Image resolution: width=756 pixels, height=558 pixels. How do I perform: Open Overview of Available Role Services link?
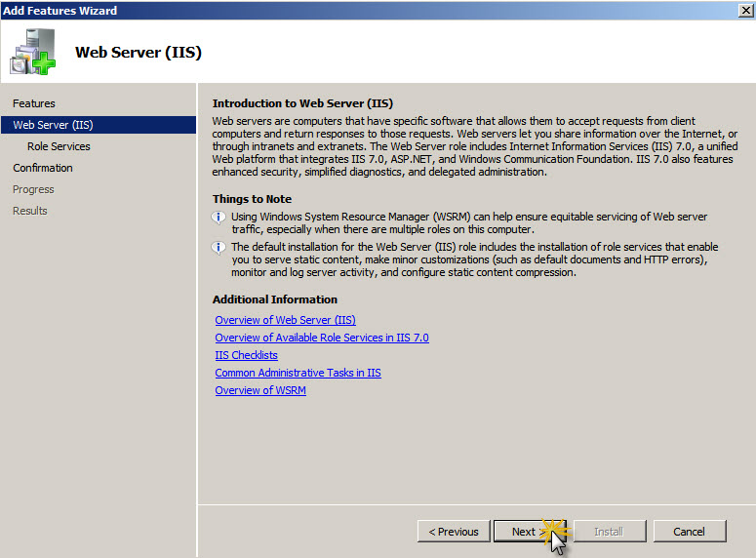tap(322, 338)
